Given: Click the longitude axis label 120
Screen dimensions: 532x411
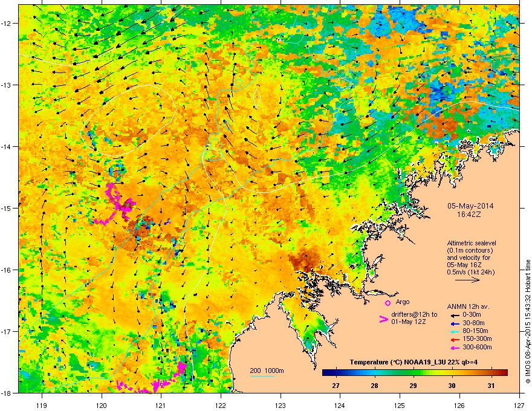Looking at the screenshot, I should click(x=102, y=405).
